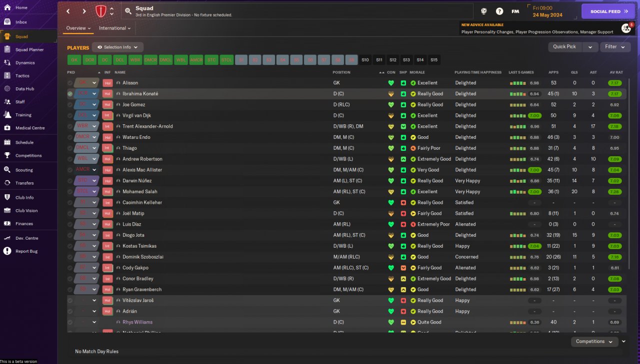Open club switcher up-down arrows
The height and width of the screenshot is (364, 640).
pos(111,11)
